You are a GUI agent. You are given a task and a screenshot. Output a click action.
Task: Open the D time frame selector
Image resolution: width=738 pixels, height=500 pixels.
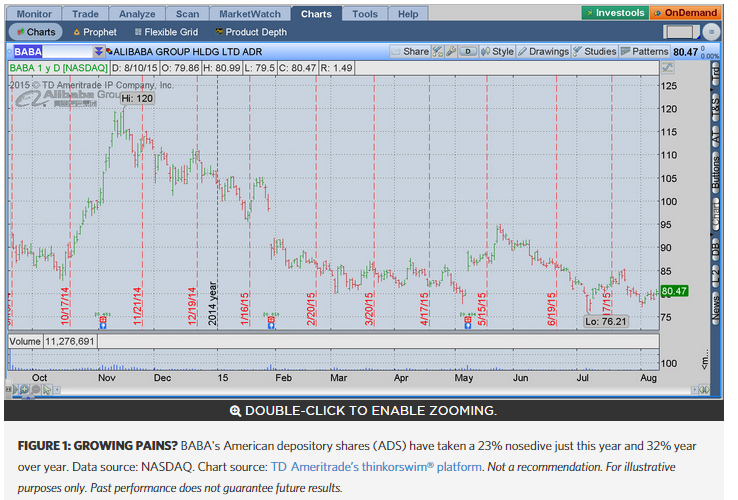[468, 51]
